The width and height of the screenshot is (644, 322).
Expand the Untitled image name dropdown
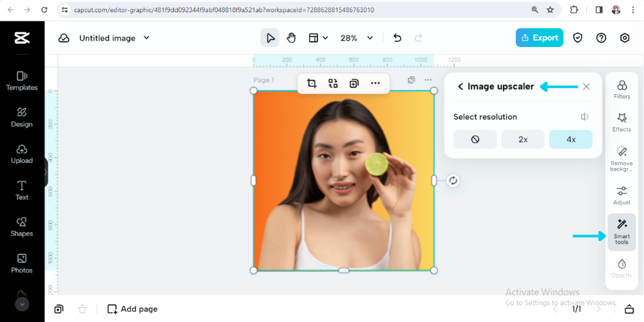(x=146, y=38)
